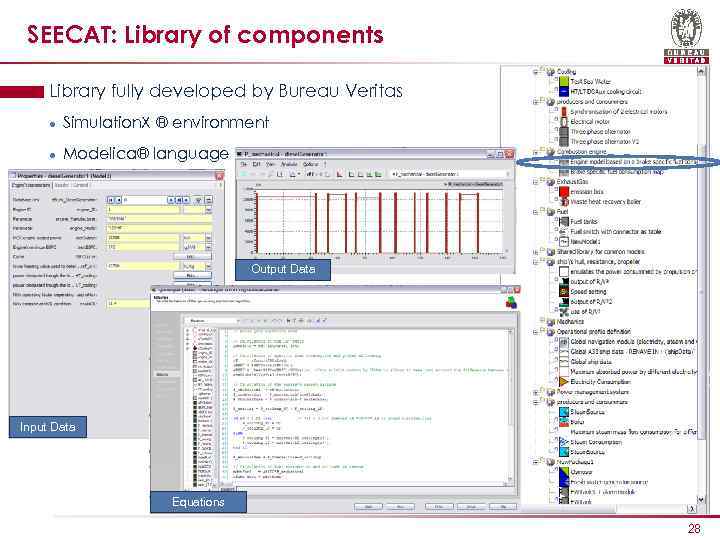This screenshot has width=720, height=540.
Task: Open the View menu in plot window
Action: tap(271, 164)
